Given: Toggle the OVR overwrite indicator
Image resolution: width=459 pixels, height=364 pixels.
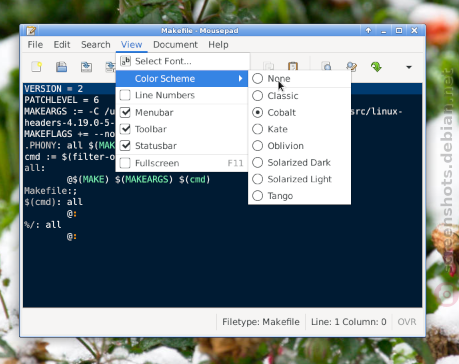Looking at the screenshot, I should click(x=407, y=322).
